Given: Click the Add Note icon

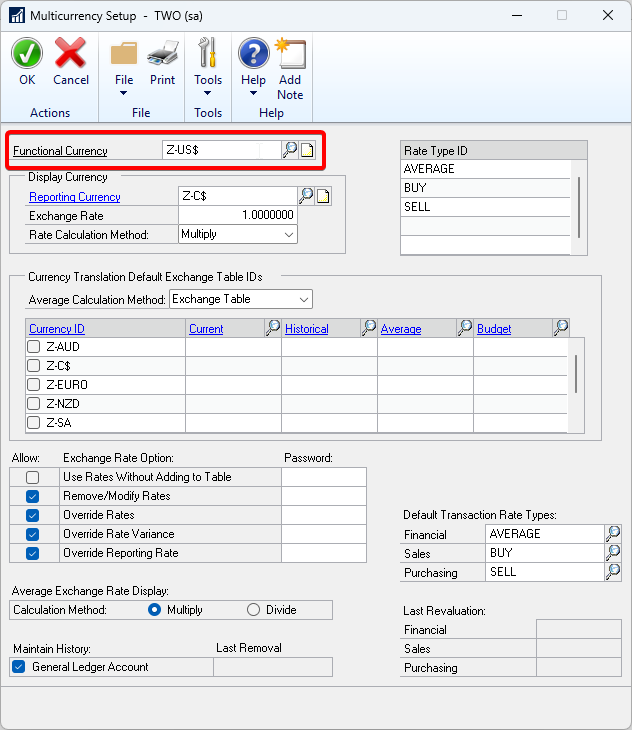Looking at the screenshot, I should 290,54.
